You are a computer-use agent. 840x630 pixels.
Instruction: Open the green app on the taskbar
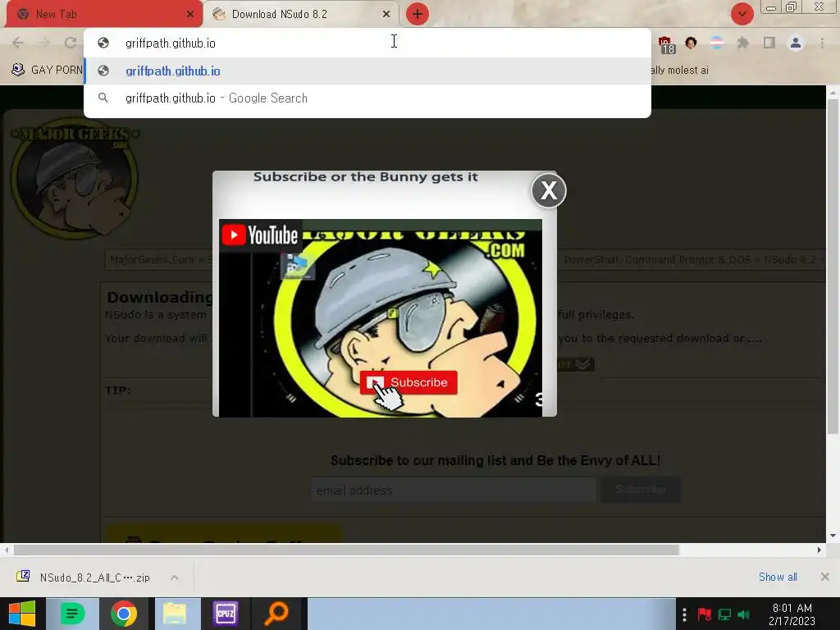pos(72,614)
